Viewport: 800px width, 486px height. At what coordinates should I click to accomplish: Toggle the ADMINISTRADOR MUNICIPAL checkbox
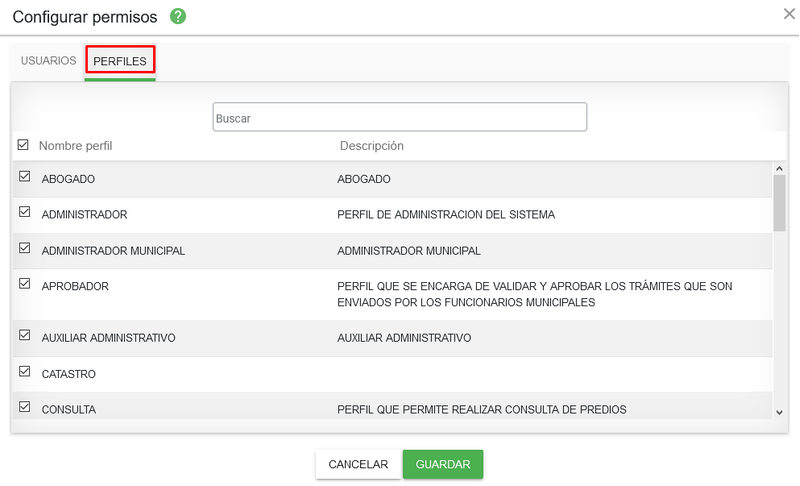[x=24, y=248]
